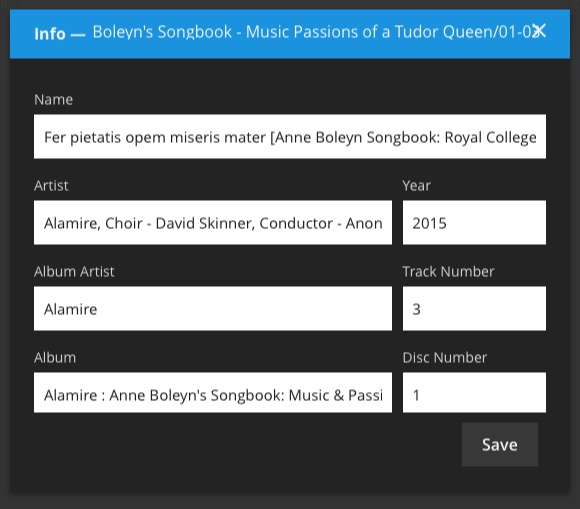Click the dark backdrop below the dialog
The height and width of the screenshot is (509, 580).
[290, 501]
